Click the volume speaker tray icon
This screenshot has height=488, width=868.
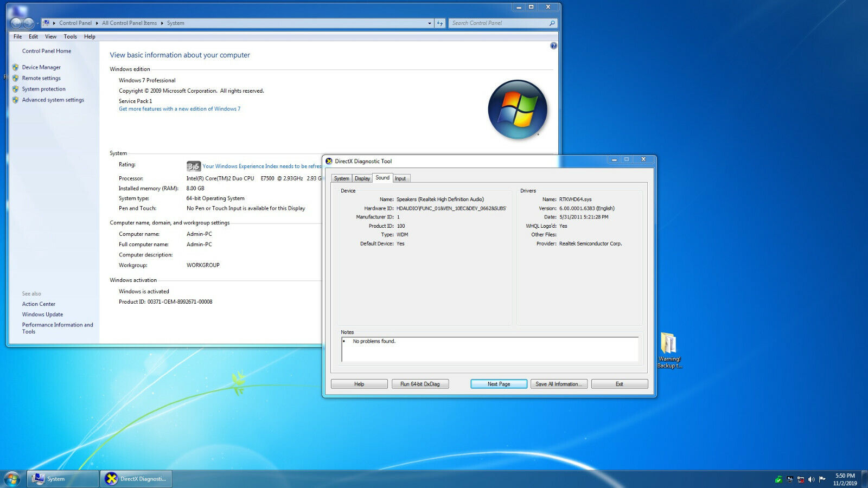(811, 479)
